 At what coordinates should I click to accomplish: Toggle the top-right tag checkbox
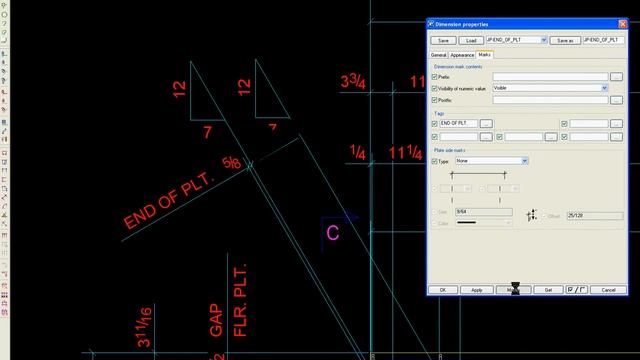pyautogui.click(x=564, y=124)
